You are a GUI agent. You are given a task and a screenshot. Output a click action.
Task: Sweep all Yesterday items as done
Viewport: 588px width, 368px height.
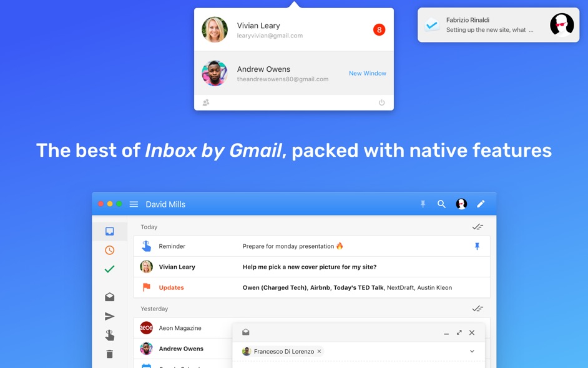[478, 309]
